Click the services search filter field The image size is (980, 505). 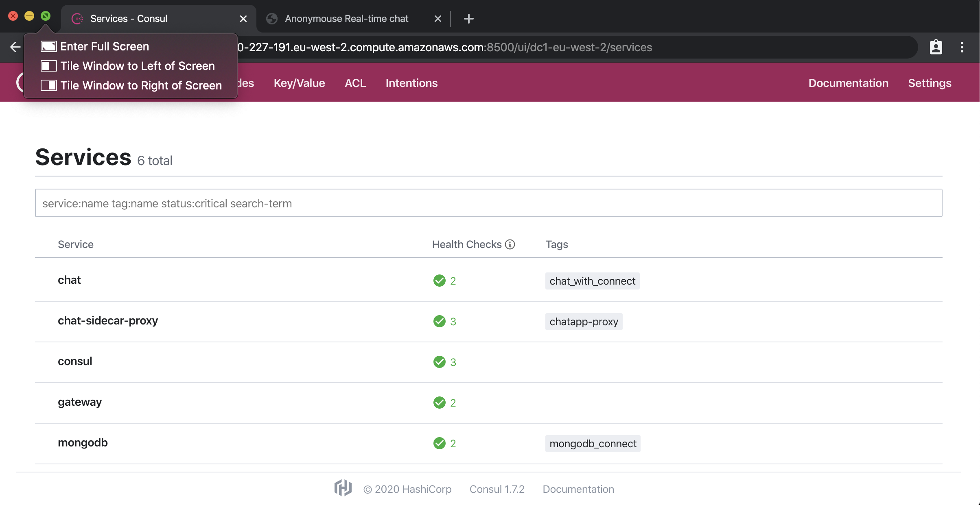point(488,203)
